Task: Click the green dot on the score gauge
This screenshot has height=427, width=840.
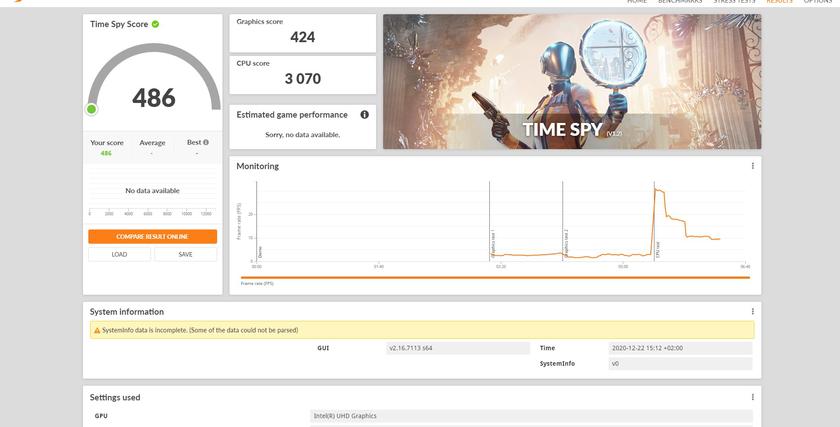Action: (x=92, y=109)
